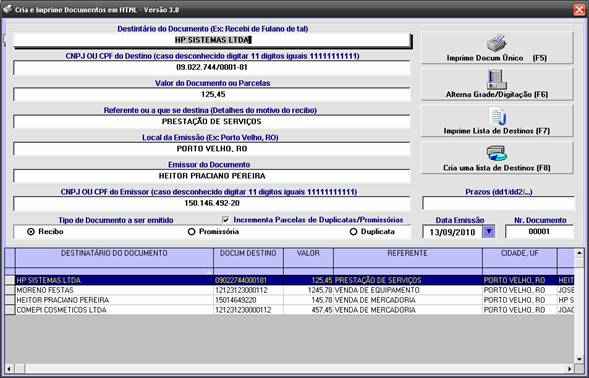This screenshot has height=378, width=589.
Task: Click the DESTINATÁRIO DO DOCUMENTO column header
Action: click(114, 257)
